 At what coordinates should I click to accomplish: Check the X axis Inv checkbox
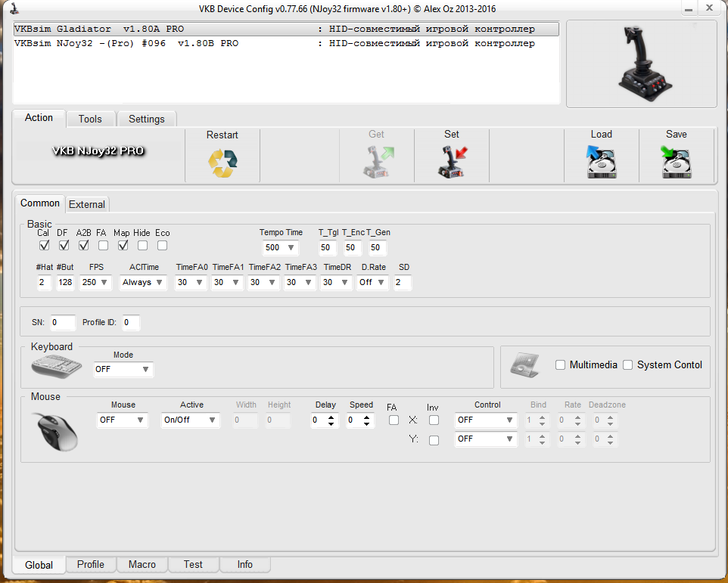(x=434, y=420)
